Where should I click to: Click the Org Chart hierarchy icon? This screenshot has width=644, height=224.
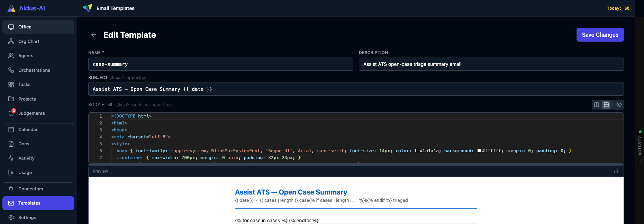(11, 41)
